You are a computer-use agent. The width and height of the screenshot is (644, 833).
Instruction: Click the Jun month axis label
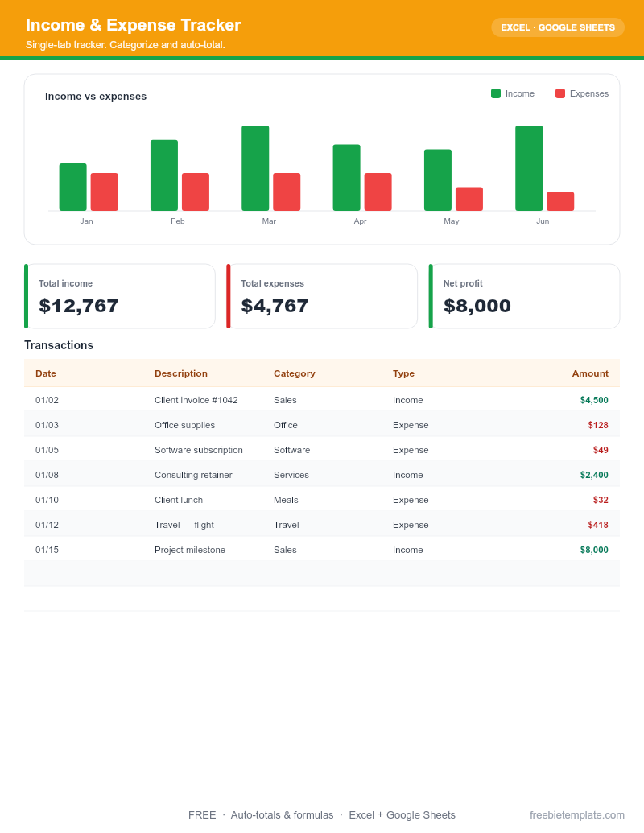point(543,221)
